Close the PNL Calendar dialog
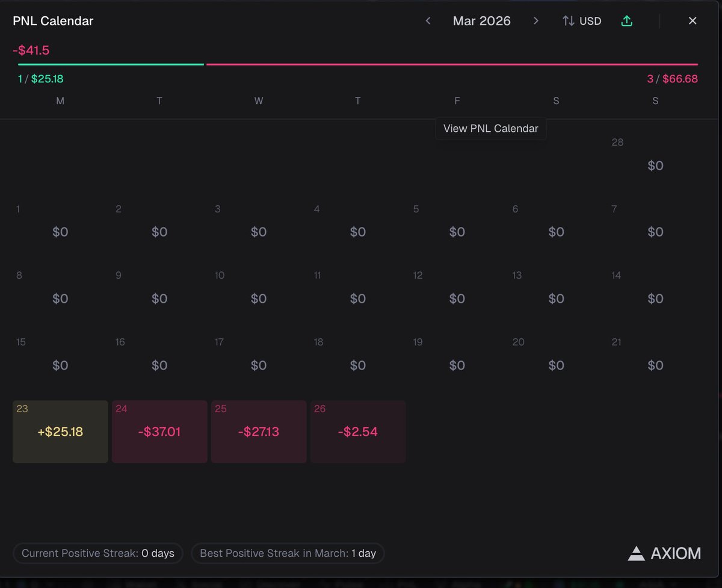The height and width of the screenshot is (588, 722). click(x=693, y=21)
